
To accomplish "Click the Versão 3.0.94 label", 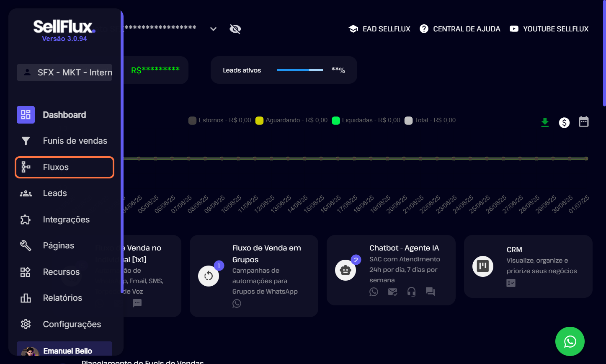I will pyautogui.click(x=64, y=39).
